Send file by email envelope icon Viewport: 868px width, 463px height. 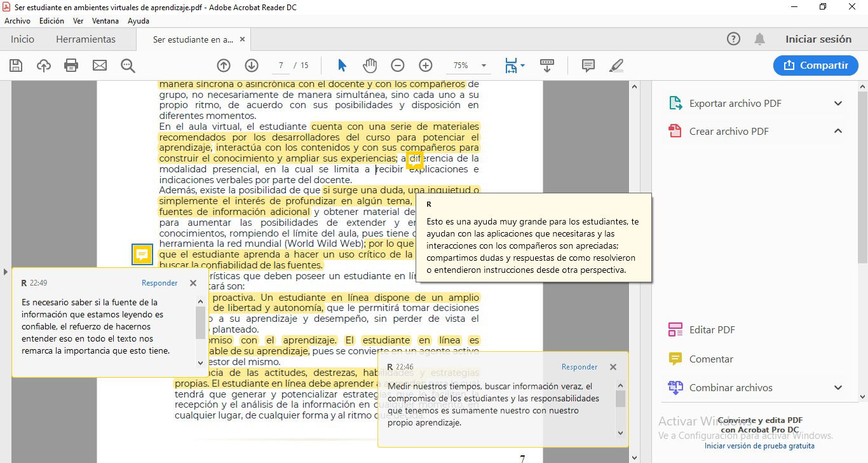[x=100, y=66]
